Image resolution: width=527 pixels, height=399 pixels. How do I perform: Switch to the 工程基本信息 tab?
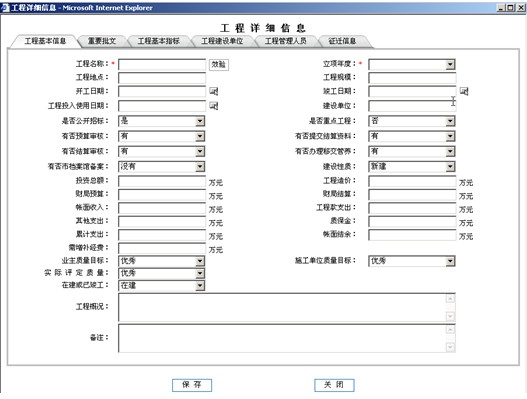click(x=45, y=41)
